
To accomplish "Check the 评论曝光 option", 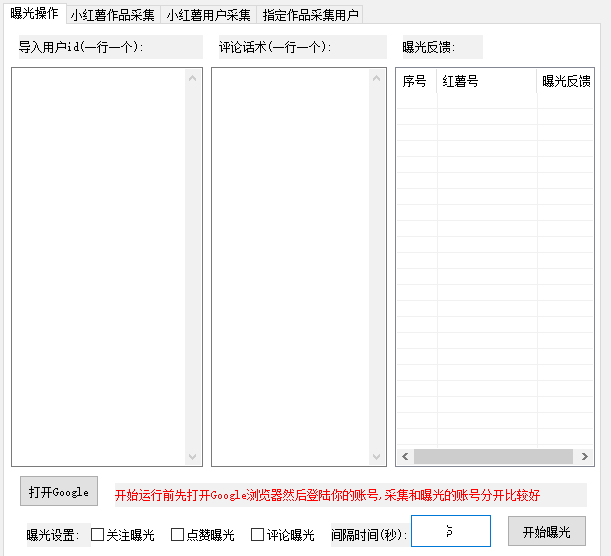I will (x=258, y=535).
